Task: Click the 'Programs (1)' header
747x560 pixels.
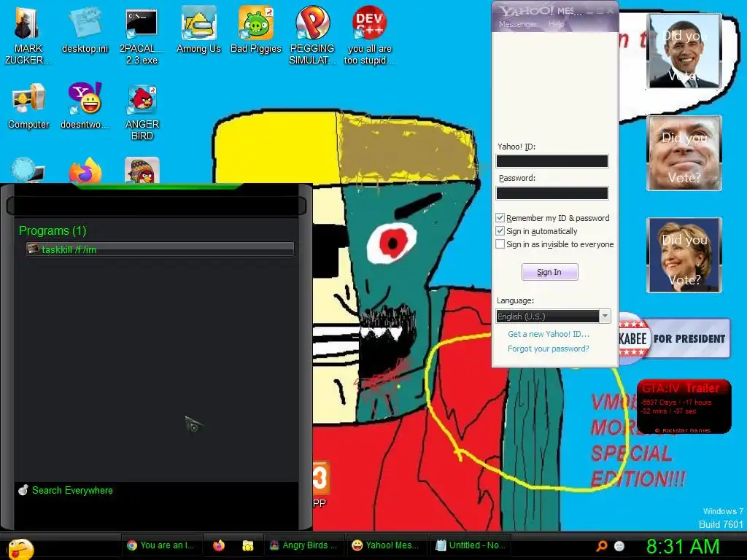Action: [53, 231]
